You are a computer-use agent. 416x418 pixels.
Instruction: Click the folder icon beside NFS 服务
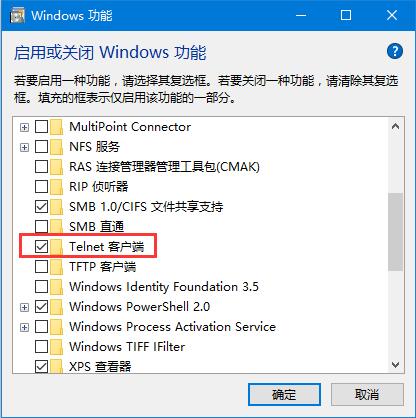[x=57, y=147]
